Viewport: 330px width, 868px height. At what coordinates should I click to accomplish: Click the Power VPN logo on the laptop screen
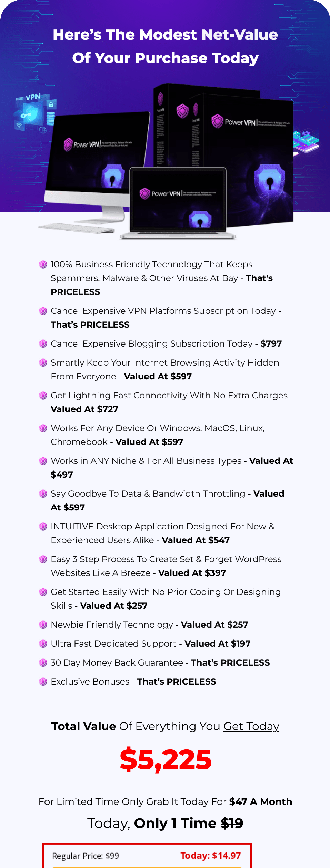tap(161, 193)
